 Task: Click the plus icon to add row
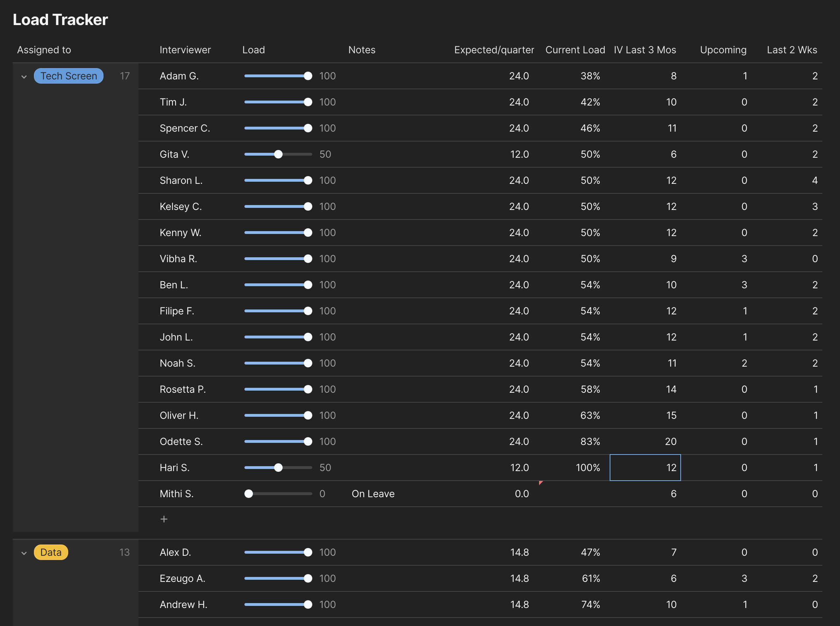point(164,519)
